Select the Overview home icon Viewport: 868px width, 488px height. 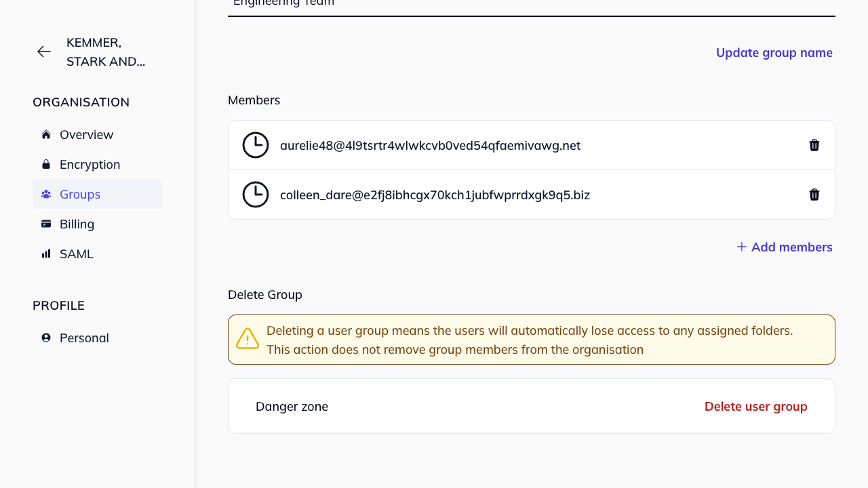pos(45,134)
